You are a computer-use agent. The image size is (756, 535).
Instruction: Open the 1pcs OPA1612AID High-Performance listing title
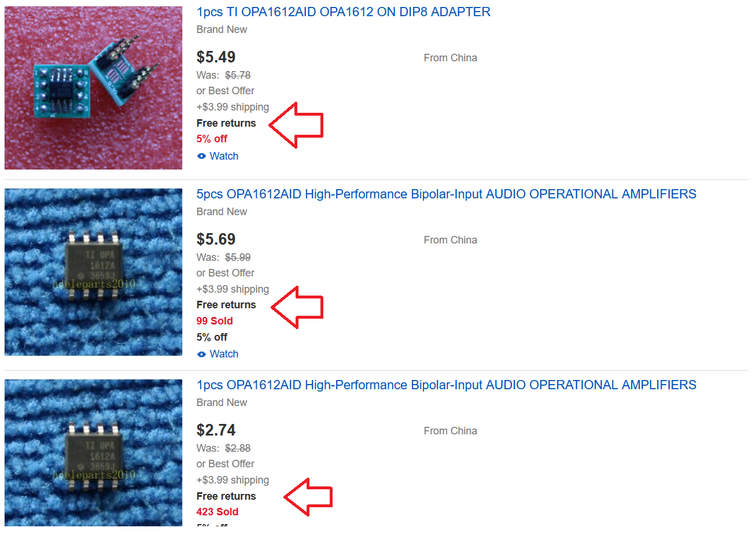(x=447, y=385)
